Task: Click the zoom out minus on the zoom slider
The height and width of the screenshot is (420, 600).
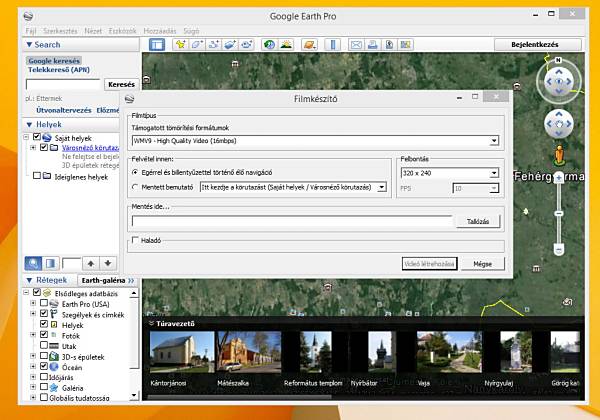Action: pos(559,250)
